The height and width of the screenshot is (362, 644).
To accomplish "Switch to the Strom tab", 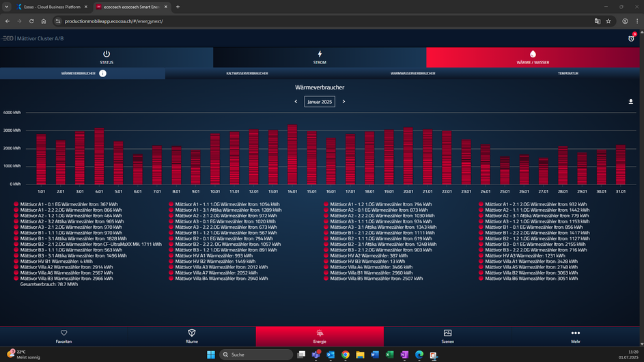I will tap(320, 57).
